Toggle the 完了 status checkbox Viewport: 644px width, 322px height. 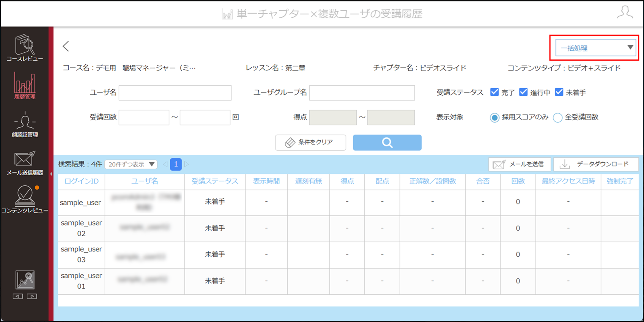[x=494, y=92]
